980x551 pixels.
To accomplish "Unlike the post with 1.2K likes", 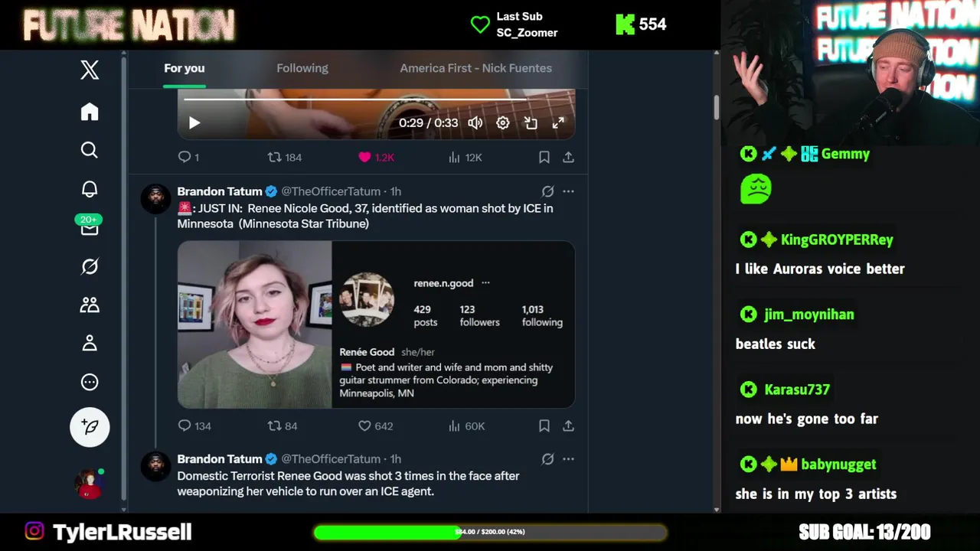I will [376, 157].
